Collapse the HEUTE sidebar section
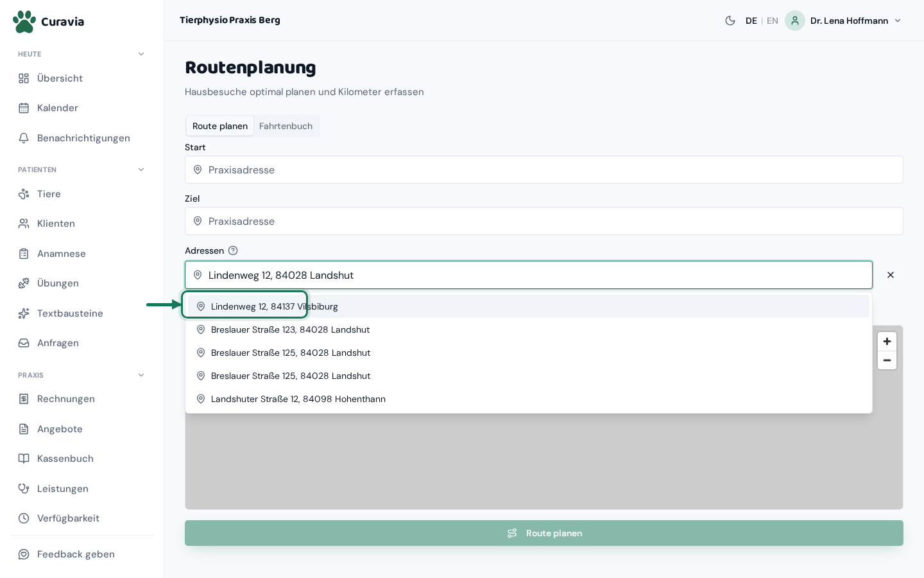The width and height of the screenshot is (924, 578). (x=141, y=54)
